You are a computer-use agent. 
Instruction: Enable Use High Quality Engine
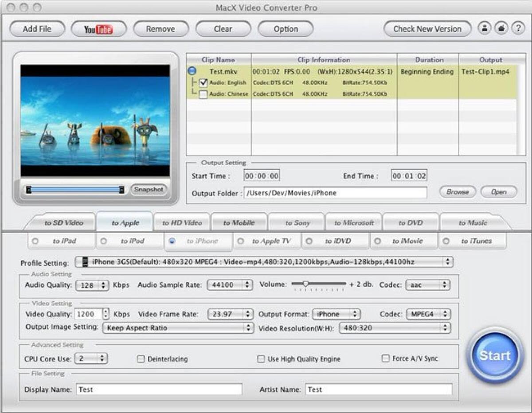click(261, 359)
